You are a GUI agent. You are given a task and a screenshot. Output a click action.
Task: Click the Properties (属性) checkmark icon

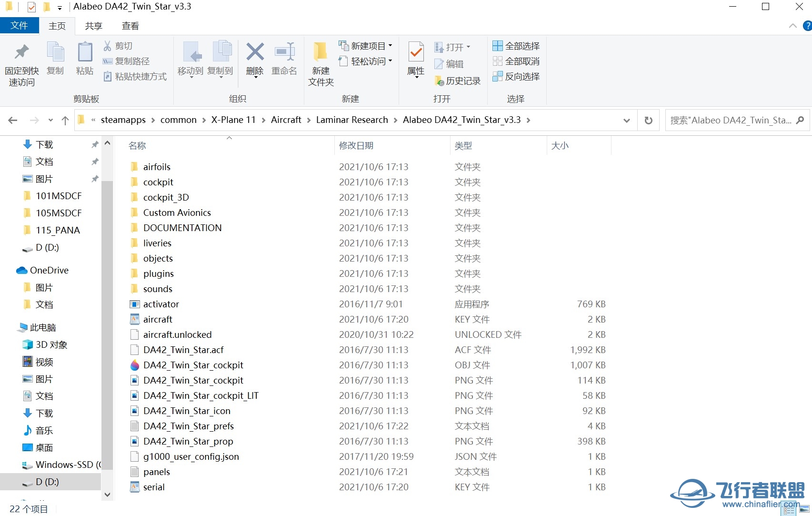[416, 52]
